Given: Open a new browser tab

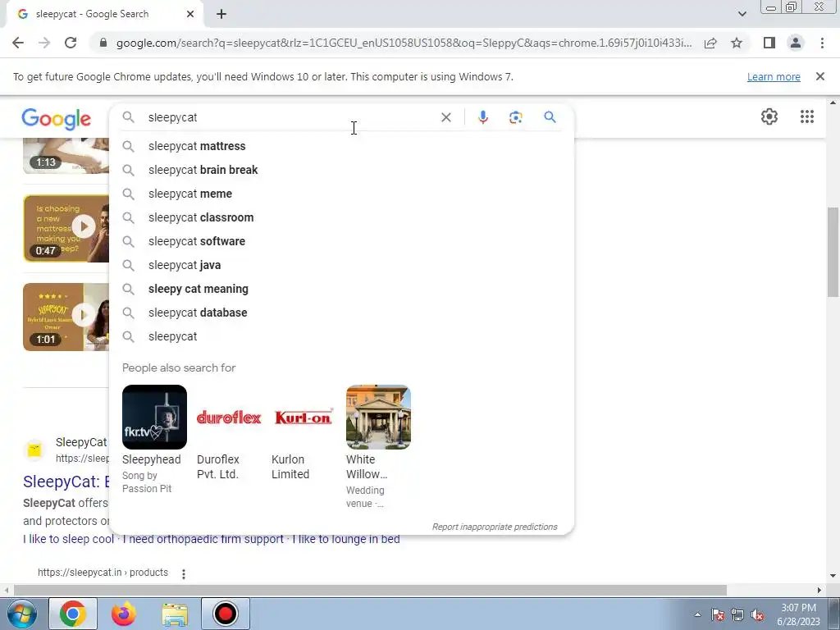Looking at the screenshot, I should pyautogui.click(x=221, y=15).
